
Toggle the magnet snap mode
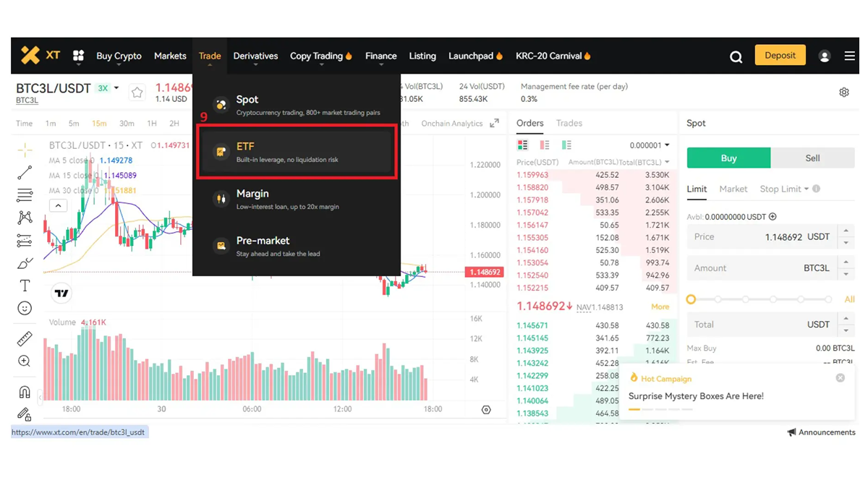click(25, 392)
